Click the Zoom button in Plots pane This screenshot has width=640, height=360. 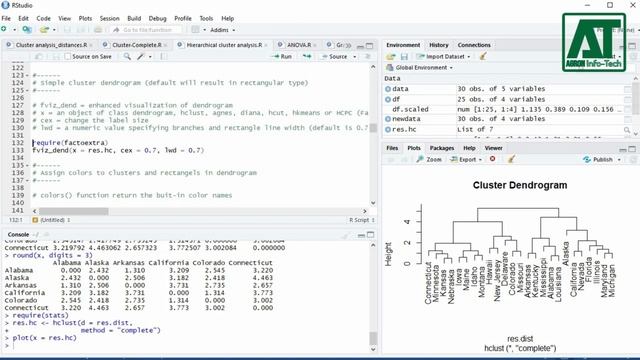(429, 159)
